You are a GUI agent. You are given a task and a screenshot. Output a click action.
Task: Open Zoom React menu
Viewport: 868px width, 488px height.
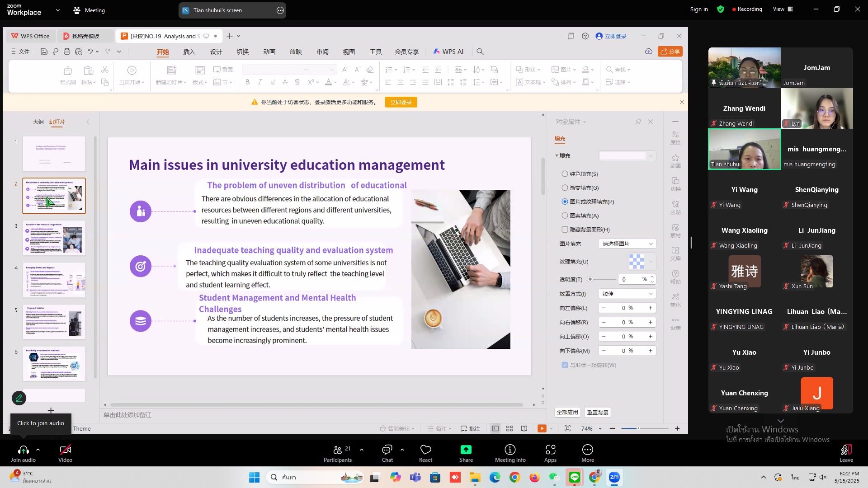point(425,453)
